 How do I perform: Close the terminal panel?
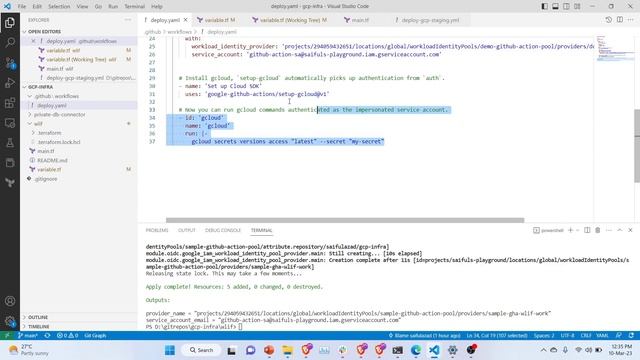click(x=630, y=230)
